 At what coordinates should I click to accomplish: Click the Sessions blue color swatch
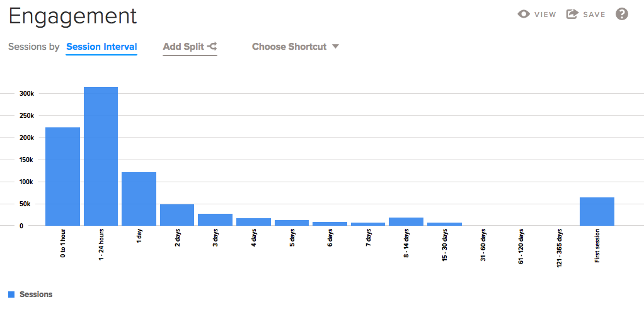pyautogui.click(x=11, y=294)
